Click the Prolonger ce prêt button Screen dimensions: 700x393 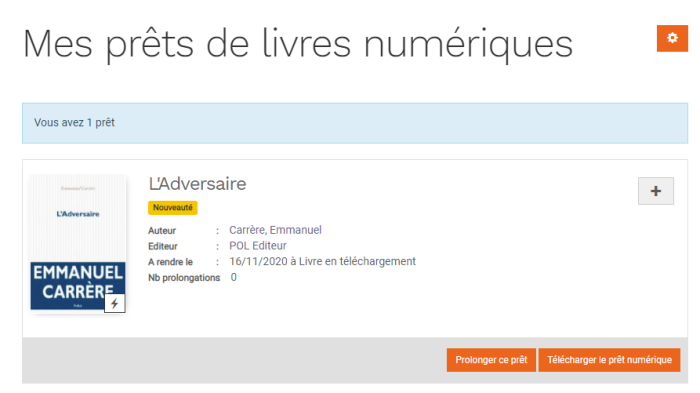491,360
